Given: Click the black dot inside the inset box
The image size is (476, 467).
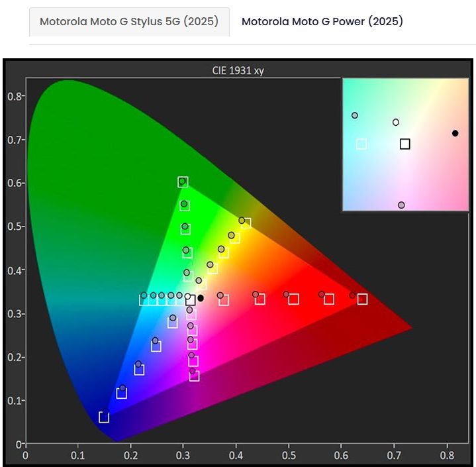Looking at the screenshot, I should coord(455,133).
